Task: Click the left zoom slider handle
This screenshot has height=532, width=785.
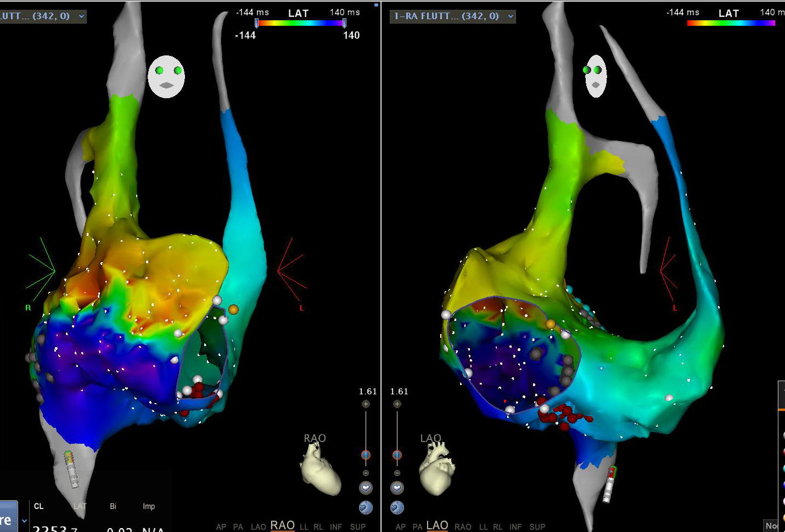Action: 366,455
